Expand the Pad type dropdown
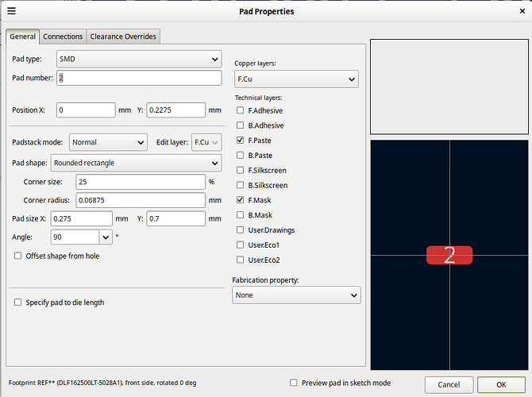This screenshot has width=532, height=397. [x=139, y=59]
